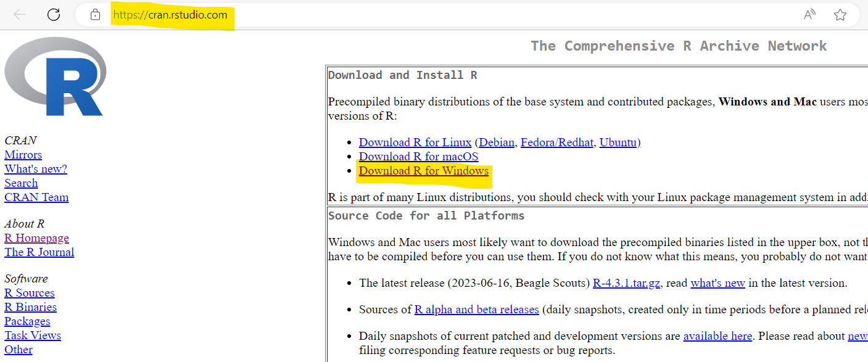
Task: Open The R Journal link
Action: click(39, 252)
